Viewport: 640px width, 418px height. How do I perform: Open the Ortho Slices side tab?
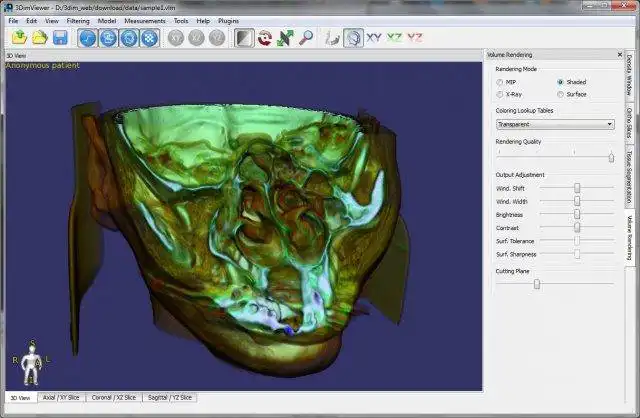click(629, 123)
